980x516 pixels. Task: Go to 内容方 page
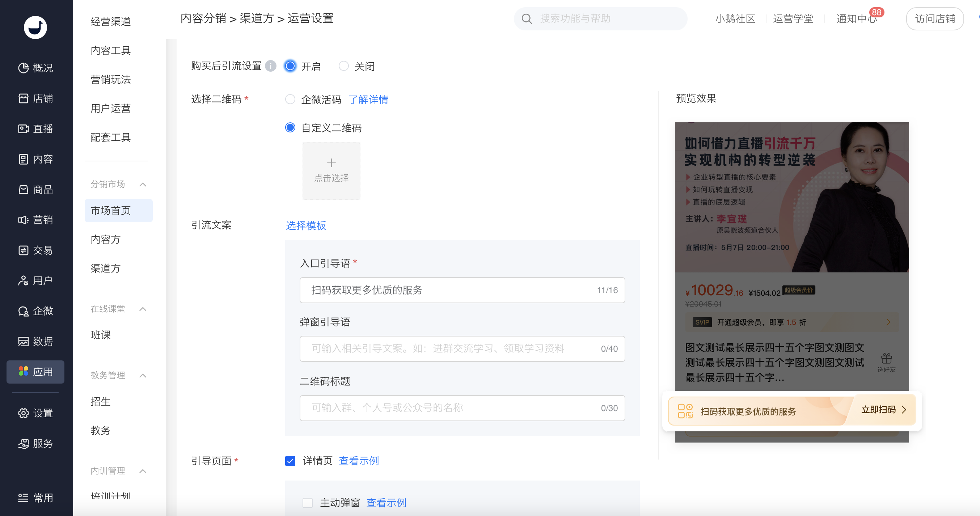click(105, 239)
